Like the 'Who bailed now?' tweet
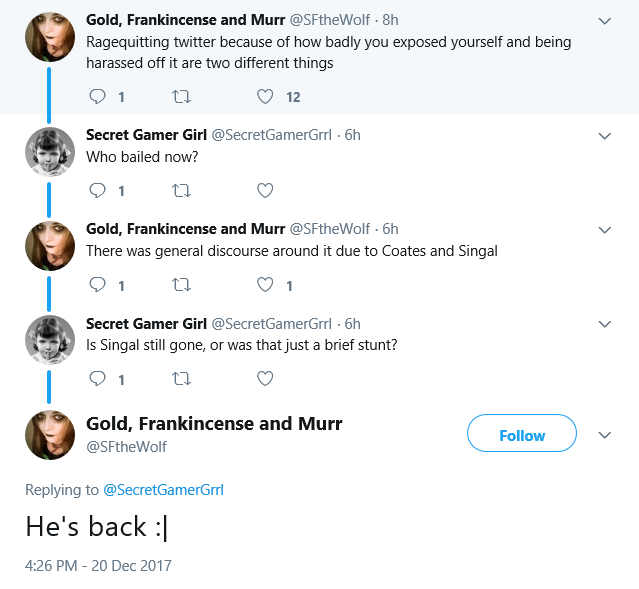The width and height of the screenshot is (639, 589). pos(265,190)
